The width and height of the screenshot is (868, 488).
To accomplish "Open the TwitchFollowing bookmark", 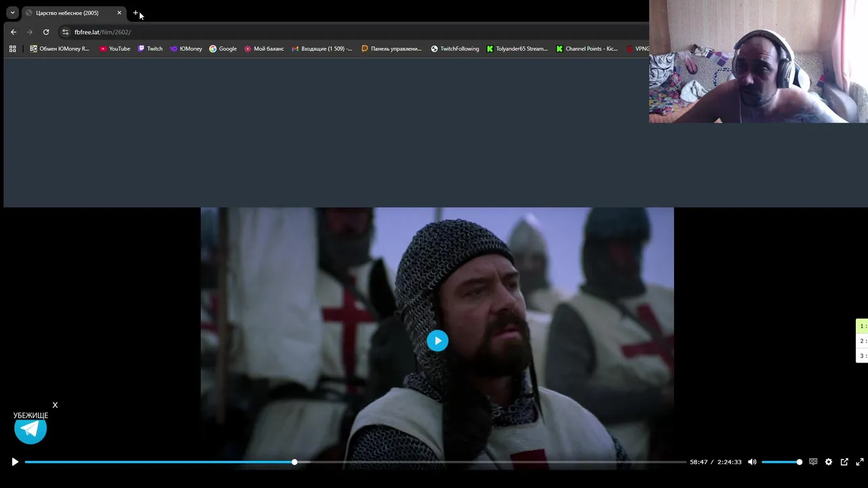I will pyautogui.click(x=455, y=49).
